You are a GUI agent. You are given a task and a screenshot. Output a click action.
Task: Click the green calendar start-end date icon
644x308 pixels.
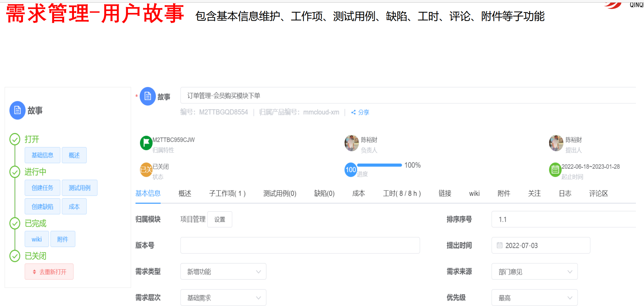click(x=555, y=169)
